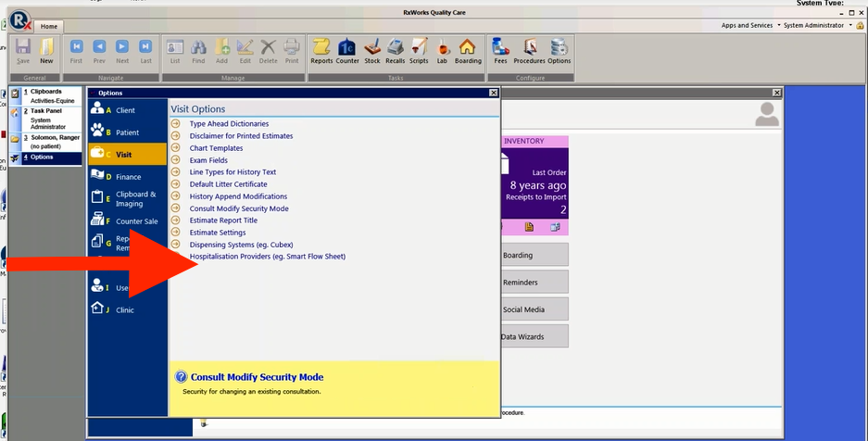Select Patient in Options sidebar
The width and height of the screenshot is (868, 441).
tap(127, 132)
